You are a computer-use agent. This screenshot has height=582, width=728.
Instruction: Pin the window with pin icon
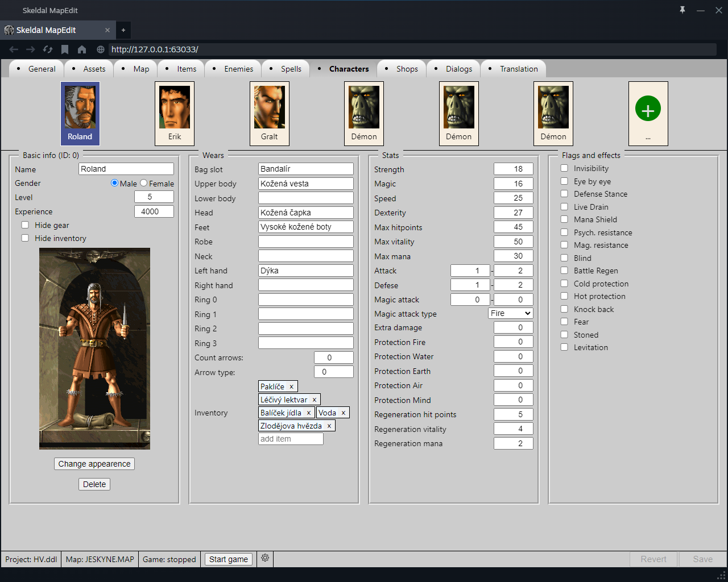tap(682, 10)
